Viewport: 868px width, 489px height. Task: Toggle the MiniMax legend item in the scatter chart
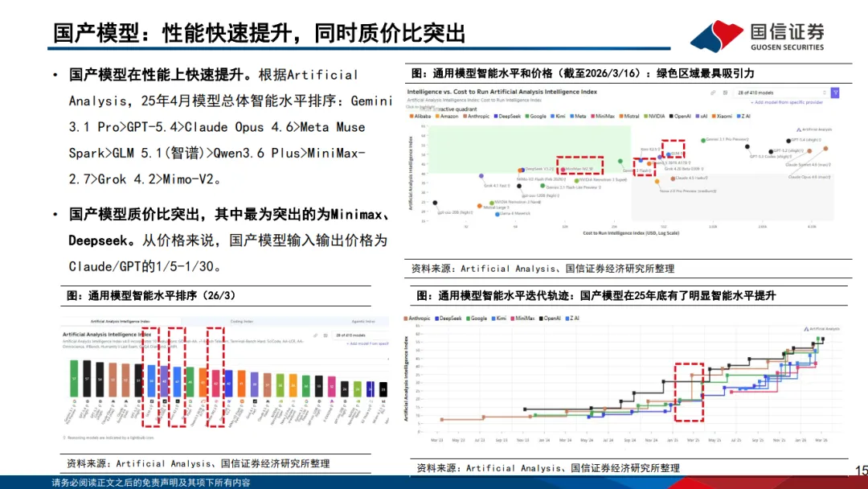click(x=603, y=117)
